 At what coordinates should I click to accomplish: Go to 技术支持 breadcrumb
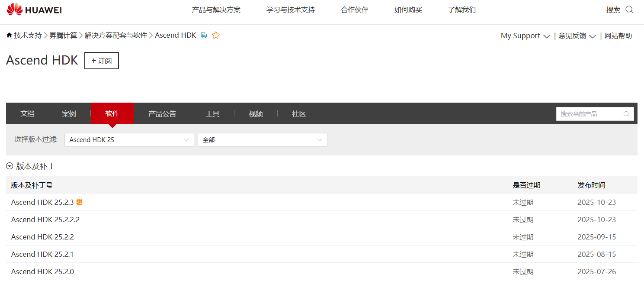[28, 36]
